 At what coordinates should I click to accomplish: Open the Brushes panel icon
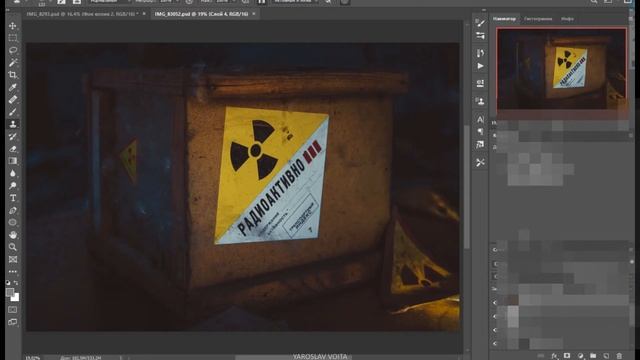480,36
